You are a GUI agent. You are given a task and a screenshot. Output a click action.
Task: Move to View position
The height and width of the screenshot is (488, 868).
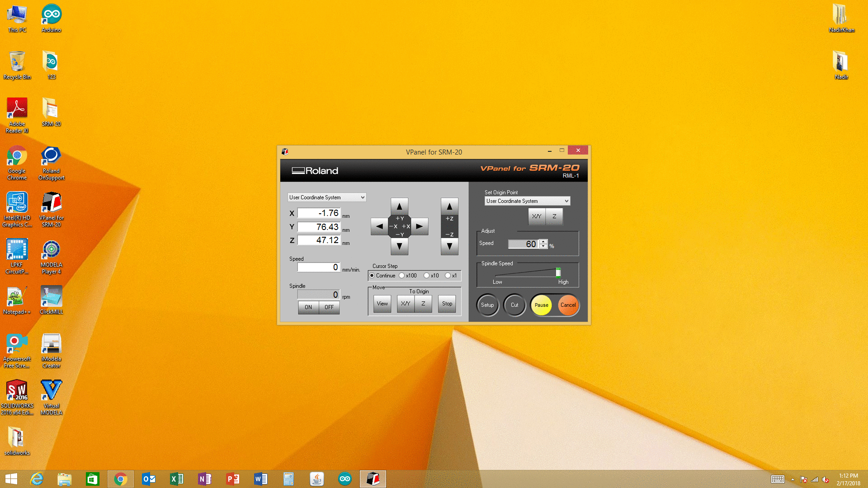coord(382,304)
